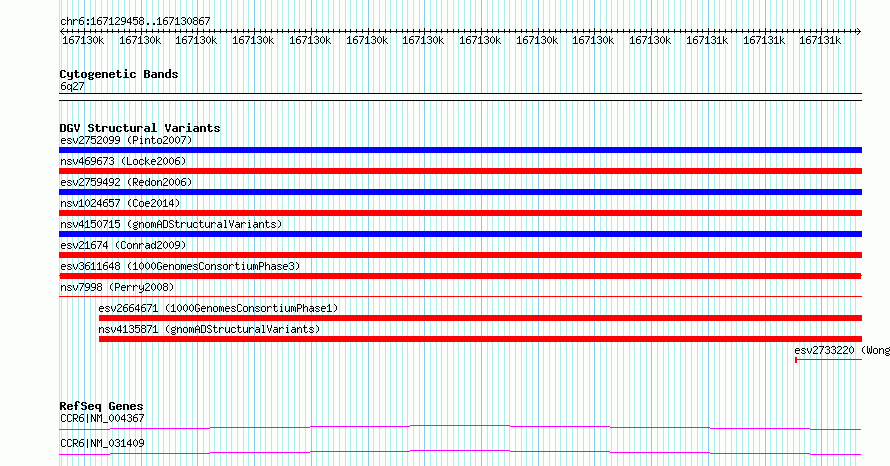The image size is (890, 466).
Task: Open nsv4150715 (gnomADStructuralVariants) label
Action: [171, 224]
